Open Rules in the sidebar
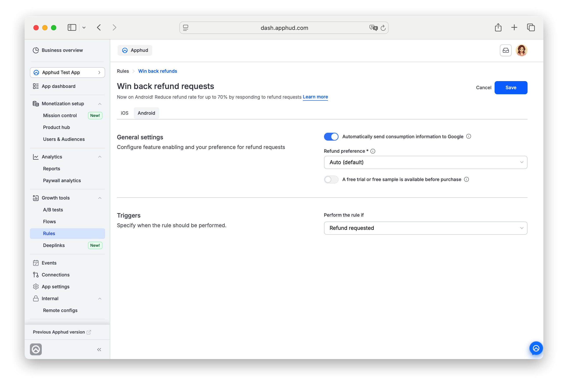Image resolution: width=568 pixels, height=392 pixels. tap(67, 233)
